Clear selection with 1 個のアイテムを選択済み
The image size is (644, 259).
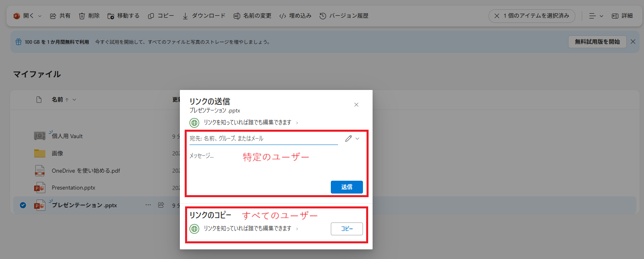pyautogui.click(x=497, y=16)
